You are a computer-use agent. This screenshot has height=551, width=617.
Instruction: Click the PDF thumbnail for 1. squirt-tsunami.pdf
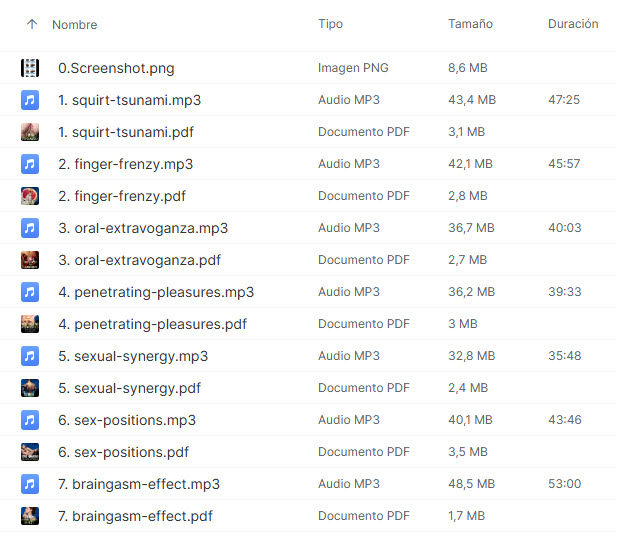(30, 132)
